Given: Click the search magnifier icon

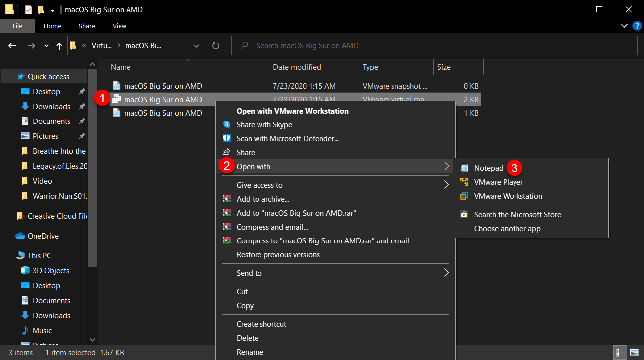Looking at the screenshot, I should click(244, 46).
